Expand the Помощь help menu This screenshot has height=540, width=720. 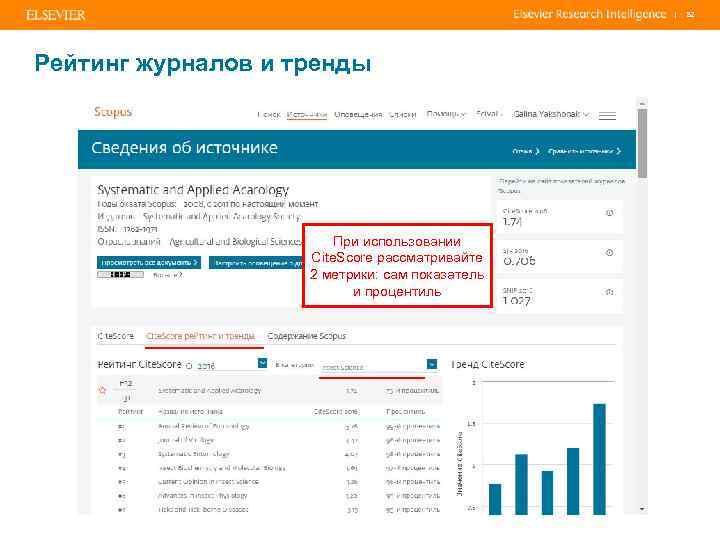pos(446,113)
